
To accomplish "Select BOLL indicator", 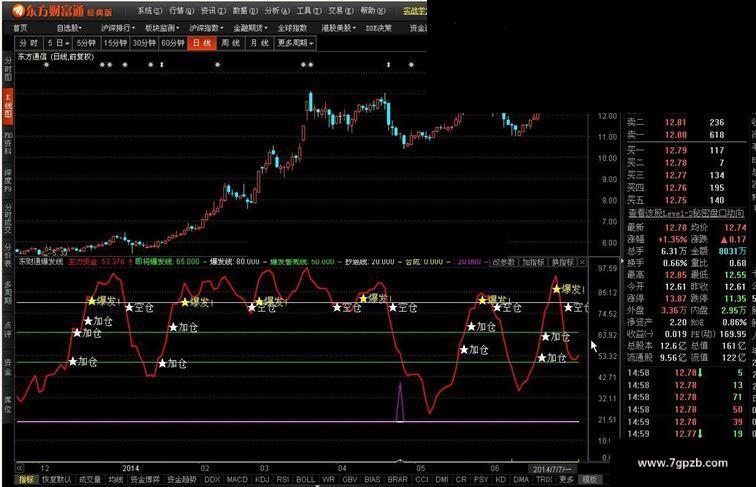I will tap(305, 479).
